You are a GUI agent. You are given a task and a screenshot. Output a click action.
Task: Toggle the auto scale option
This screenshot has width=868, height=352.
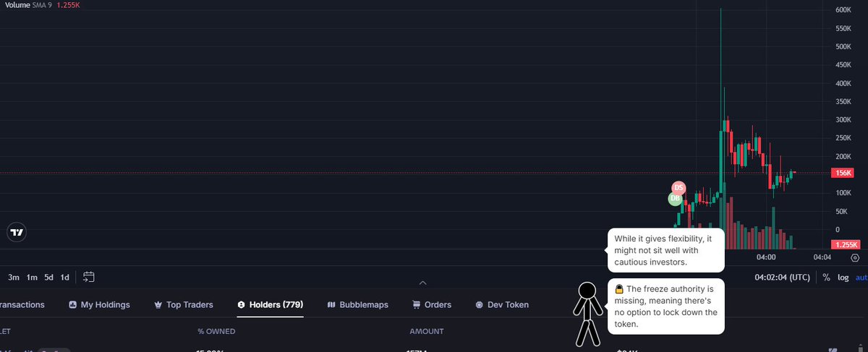(x=861, y=277)
